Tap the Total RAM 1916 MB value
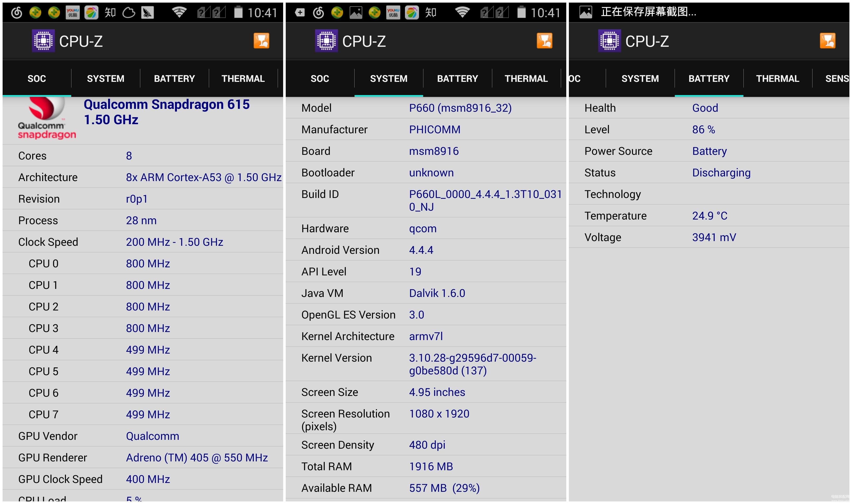This screenshot has height=504, width=852. 431,466
